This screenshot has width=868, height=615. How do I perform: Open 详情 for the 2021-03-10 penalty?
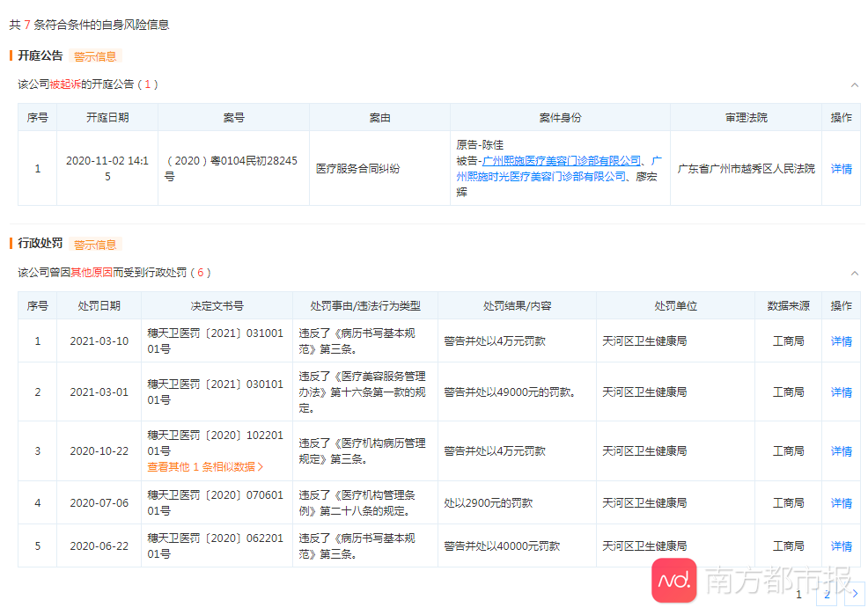tap(841, 340)
